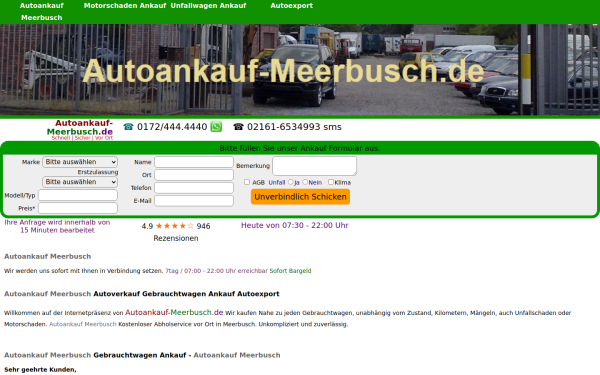Open the Erstzulassung dropdown
This screenshot has height=375, width=600.
(x=80, y=182)
